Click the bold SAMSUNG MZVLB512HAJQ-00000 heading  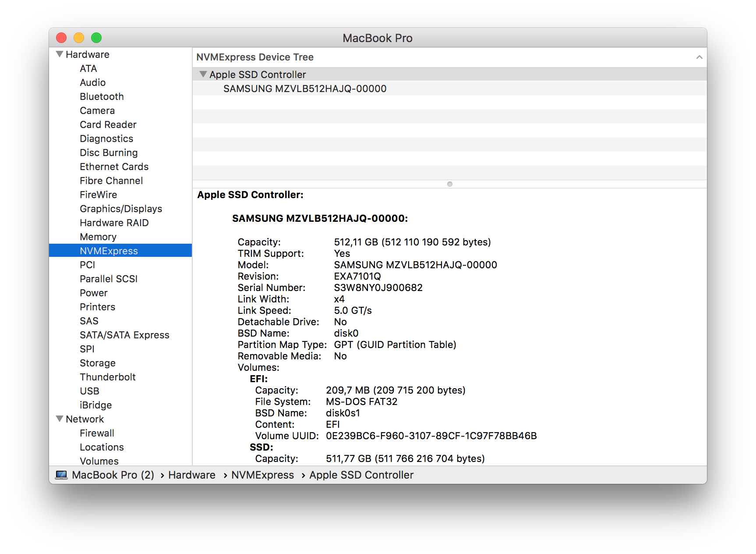pyautogui.click(x=320, y=218)
